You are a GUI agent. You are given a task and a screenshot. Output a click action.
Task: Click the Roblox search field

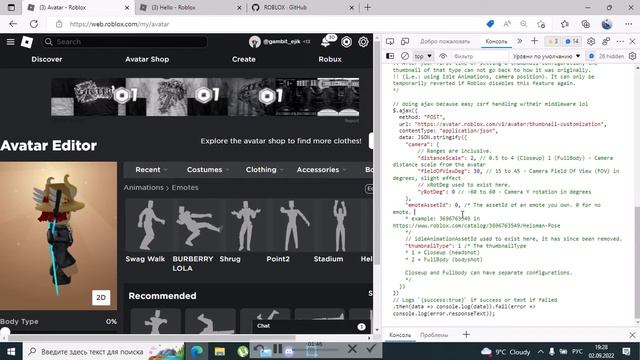tap(125, 42)
